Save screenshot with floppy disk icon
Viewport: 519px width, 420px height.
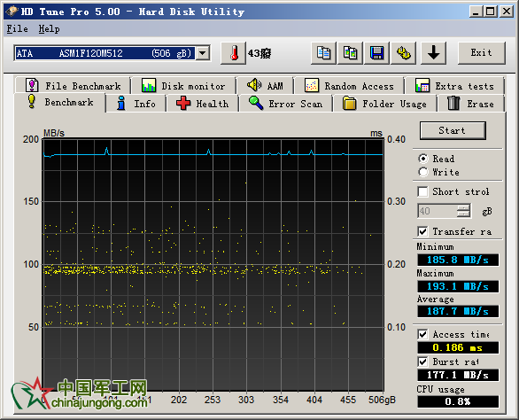[x=376, y=53]
